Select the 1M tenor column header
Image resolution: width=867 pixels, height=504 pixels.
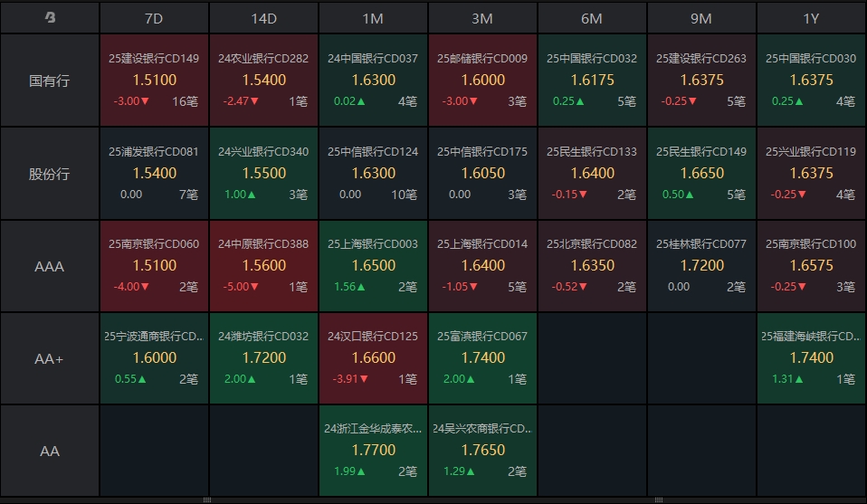point(373,18)
